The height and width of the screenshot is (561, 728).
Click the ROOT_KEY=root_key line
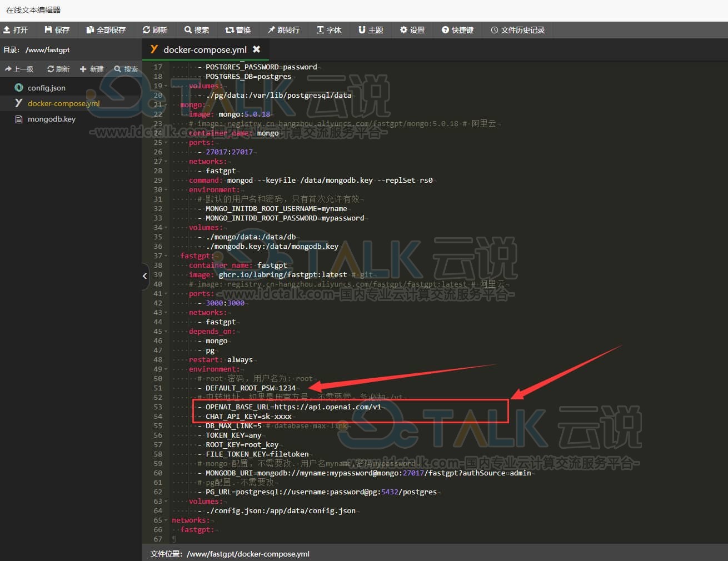242,445
